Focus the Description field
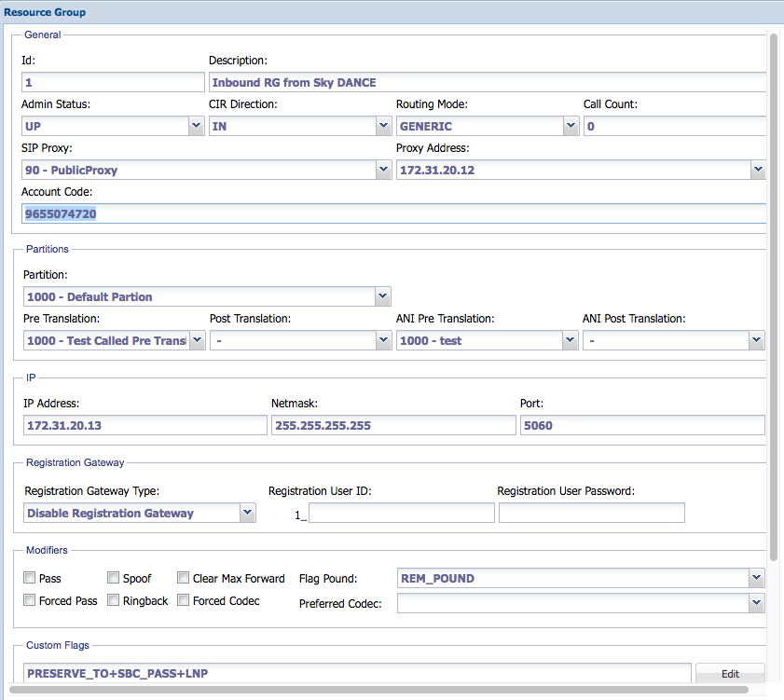Viewport: 784px width, 700px height. point(488,82)
